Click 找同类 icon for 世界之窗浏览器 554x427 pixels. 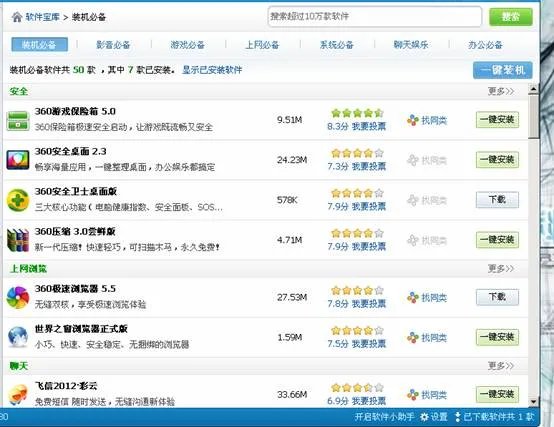tap(413, 338)
